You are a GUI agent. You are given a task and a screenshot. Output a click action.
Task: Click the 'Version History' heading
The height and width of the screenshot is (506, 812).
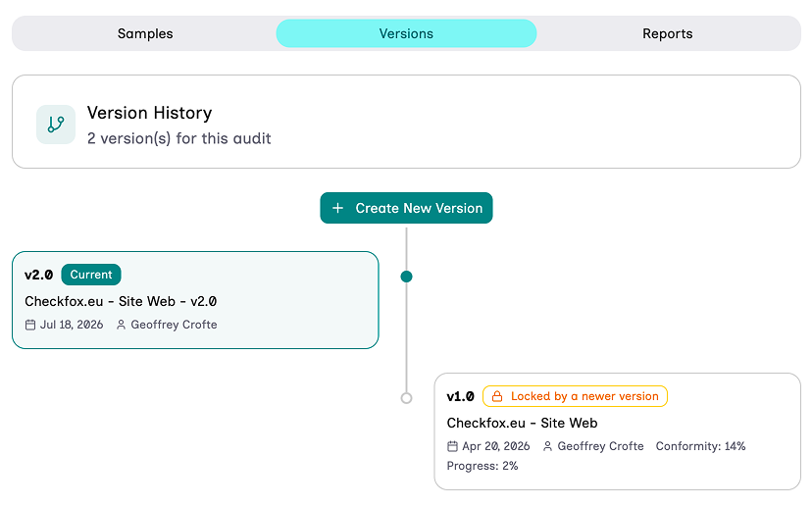[150, 113]
